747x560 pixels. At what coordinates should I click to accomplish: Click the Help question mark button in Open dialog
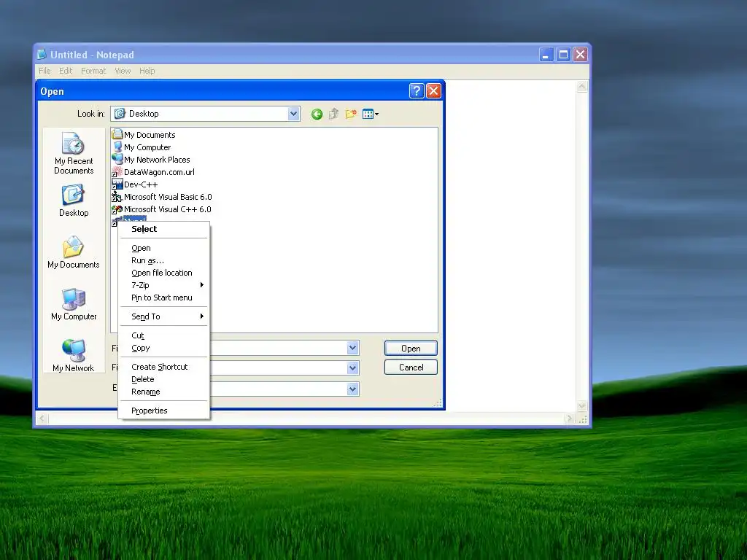417,91
